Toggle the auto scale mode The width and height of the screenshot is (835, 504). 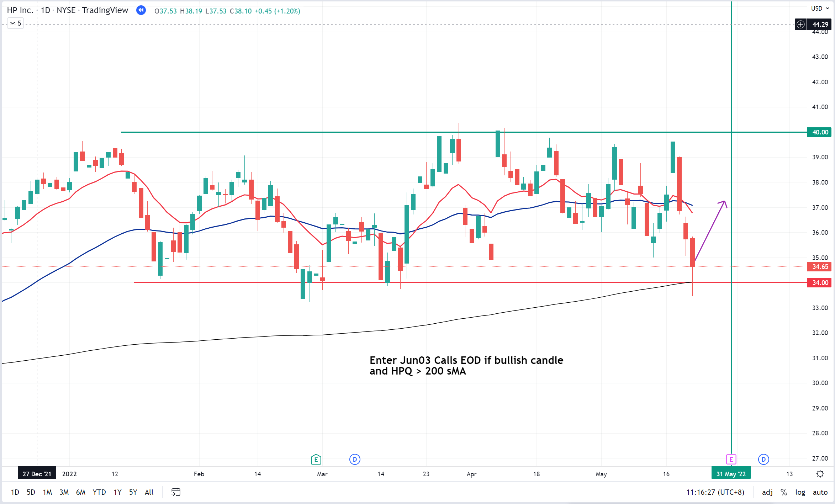point(820,492)
